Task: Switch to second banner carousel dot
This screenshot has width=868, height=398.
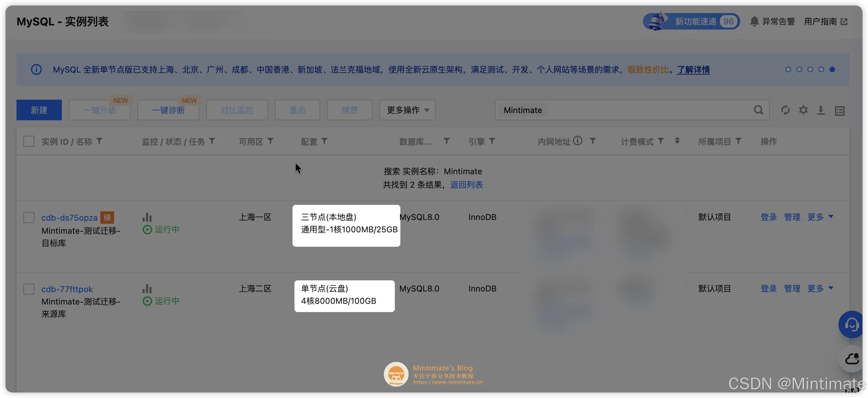Action: point(799,69)
